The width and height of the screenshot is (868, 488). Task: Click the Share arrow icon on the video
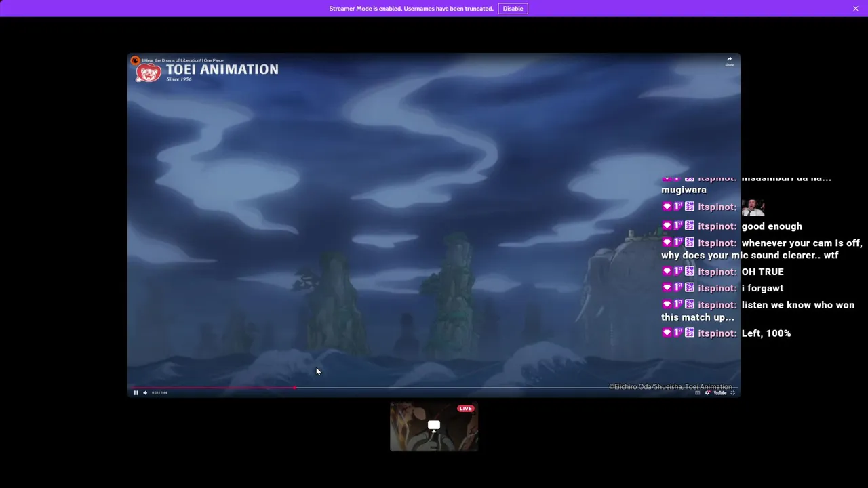point(729,60)
